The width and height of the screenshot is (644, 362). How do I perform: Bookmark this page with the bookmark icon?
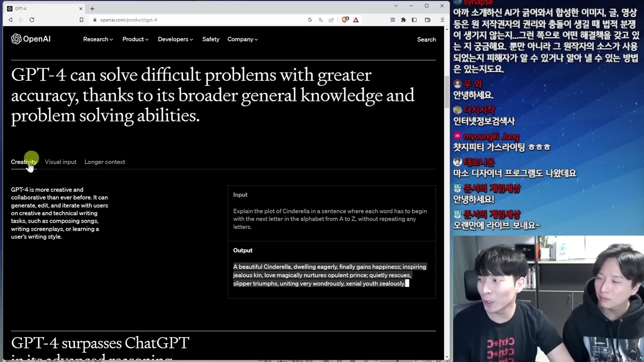81,20
